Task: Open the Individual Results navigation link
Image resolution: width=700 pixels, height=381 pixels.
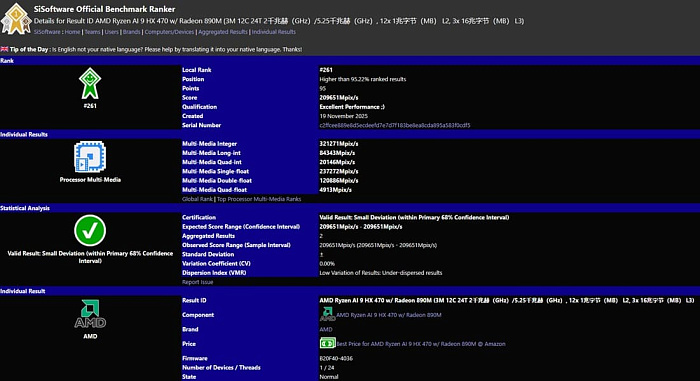Action: pos(274,32)
